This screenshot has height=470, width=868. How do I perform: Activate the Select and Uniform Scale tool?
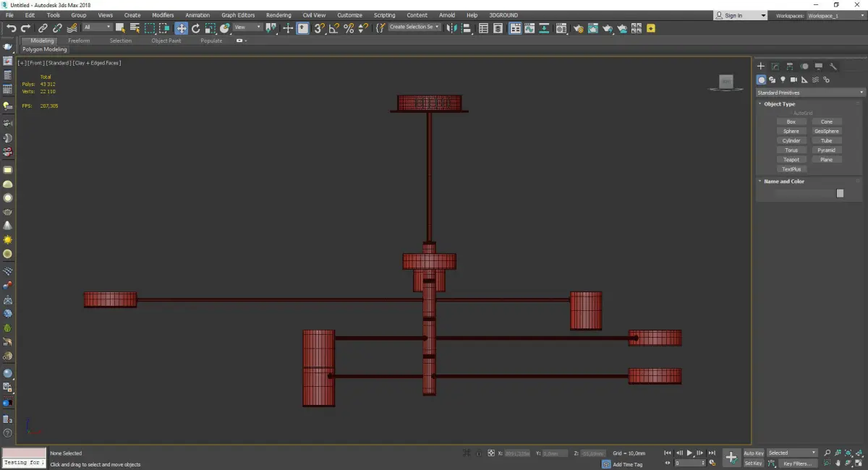(210, 28)
